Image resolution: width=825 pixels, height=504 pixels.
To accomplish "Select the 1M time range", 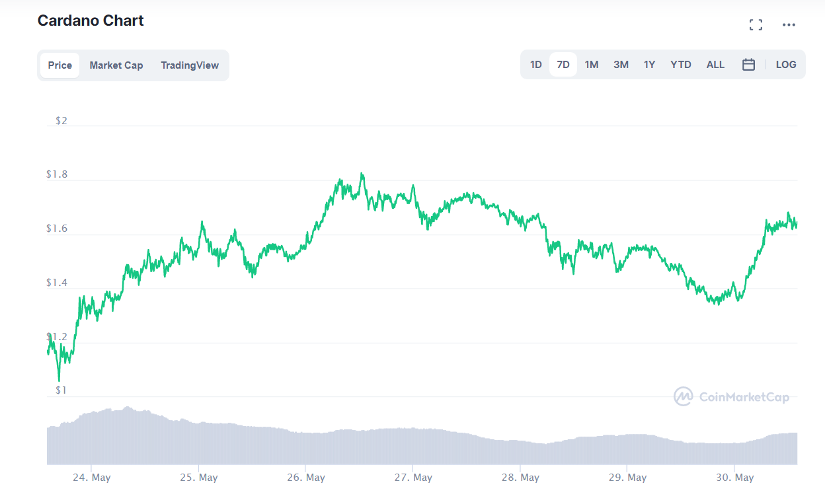I will pyautogui.click(x=592, y=64).
